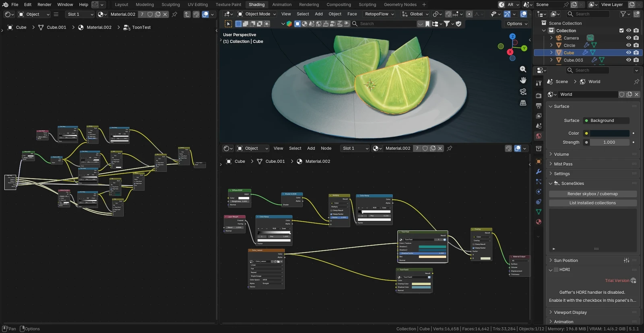Open the Slot 1 dropdown in lower node editor

click(355, 148)
